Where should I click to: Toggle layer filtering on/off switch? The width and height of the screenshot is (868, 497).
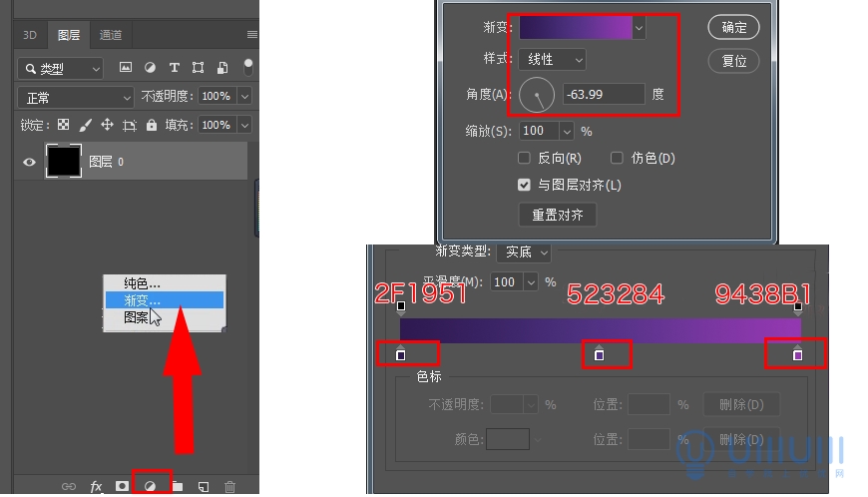[248, 67]
